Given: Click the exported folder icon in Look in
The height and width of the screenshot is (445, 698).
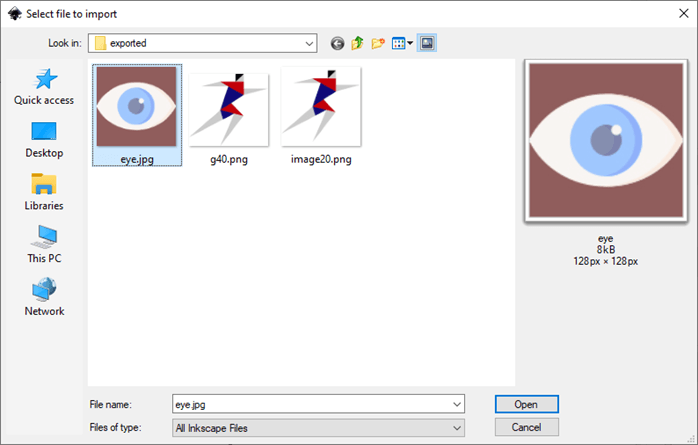Looking at the screenshot, I should pos(101,43).
